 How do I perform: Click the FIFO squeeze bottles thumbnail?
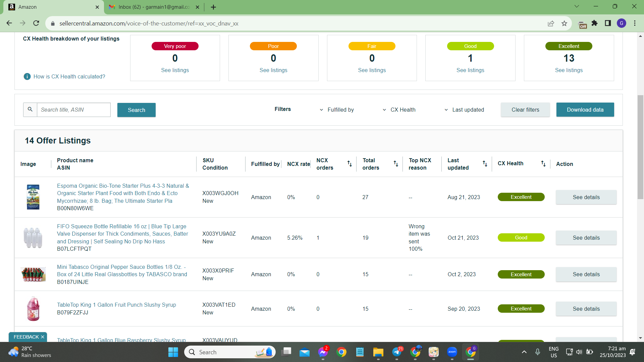pos(33,238)
